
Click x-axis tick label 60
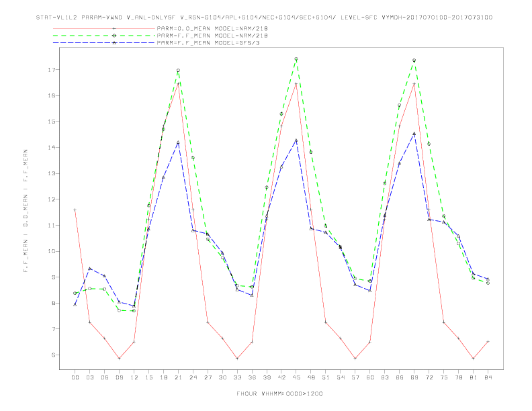click(x=370, y=377)
